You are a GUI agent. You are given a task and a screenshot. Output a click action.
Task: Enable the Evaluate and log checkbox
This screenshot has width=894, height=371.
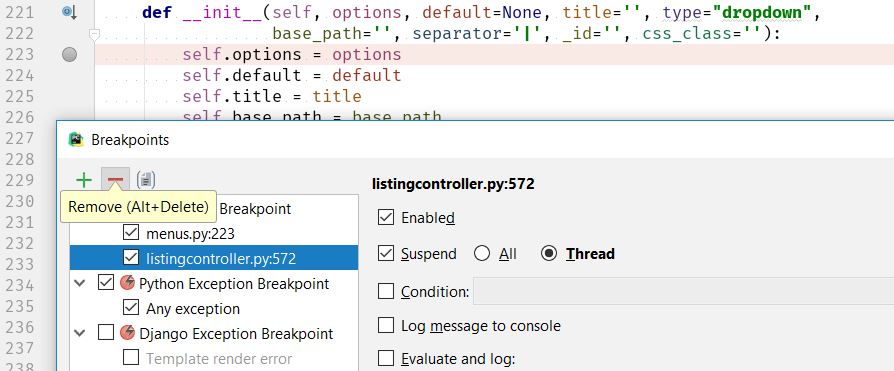(x=386, y=358)
